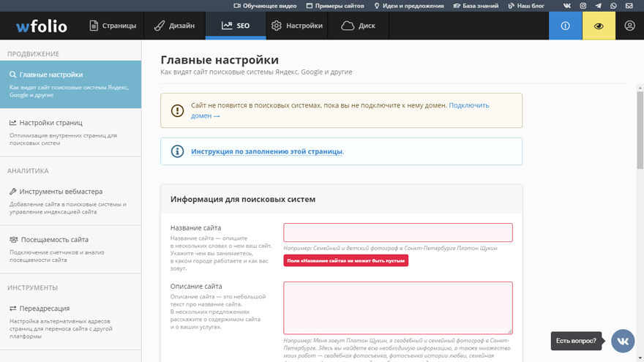Click the Есть вопрос? tooltip

coord(576,341)
